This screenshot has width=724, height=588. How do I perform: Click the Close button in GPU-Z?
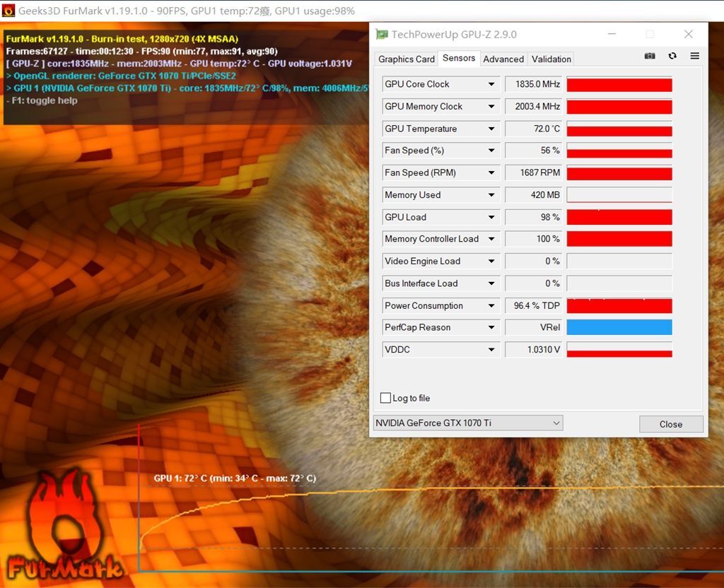coord(671,424)
